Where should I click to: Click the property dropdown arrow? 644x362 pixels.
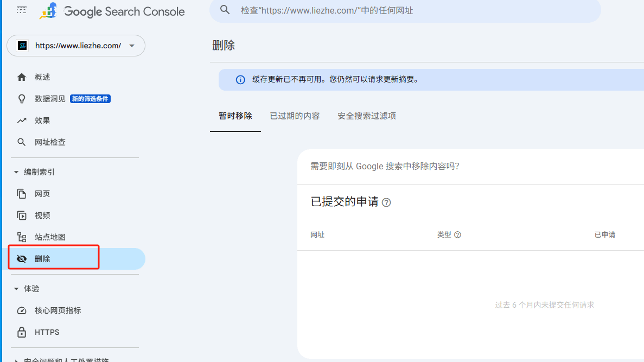[132, 46]
